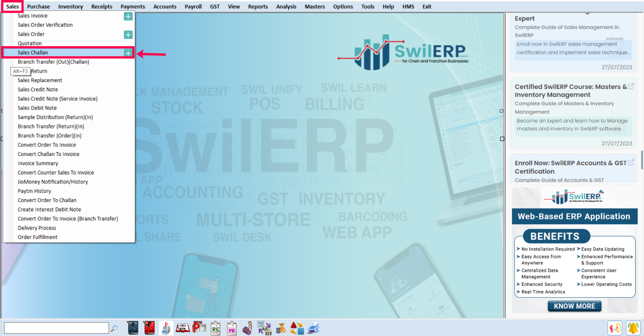
Task: Open the red P invoice book icon
Action: [x=149, y=328]
